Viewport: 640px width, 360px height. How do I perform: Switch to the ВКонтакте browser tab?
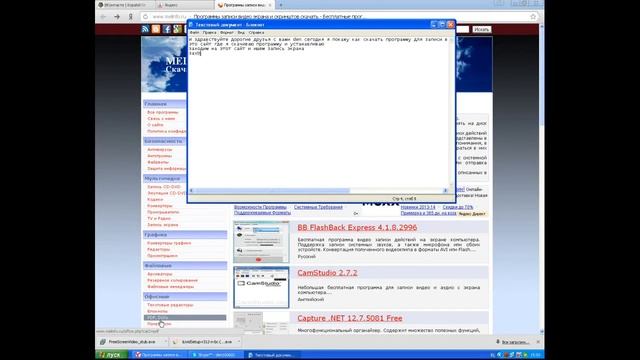point(124,5)
